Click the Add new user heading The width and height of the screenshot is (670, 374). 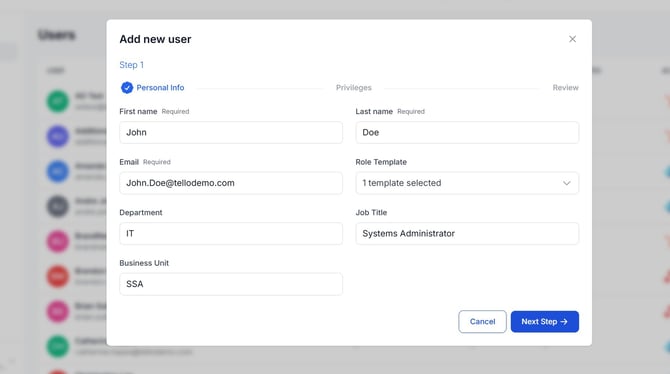click(156, 39)
